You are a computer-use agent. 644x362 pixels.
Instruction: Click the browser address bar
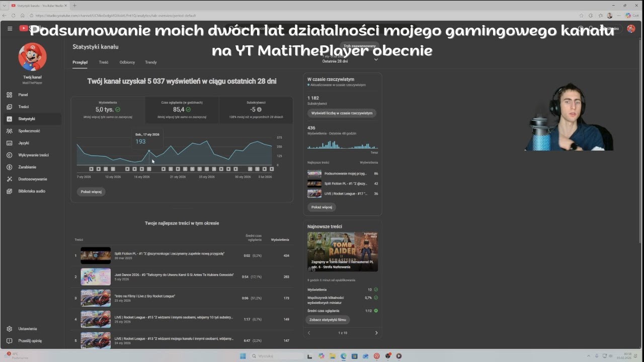tap(302, 16)
